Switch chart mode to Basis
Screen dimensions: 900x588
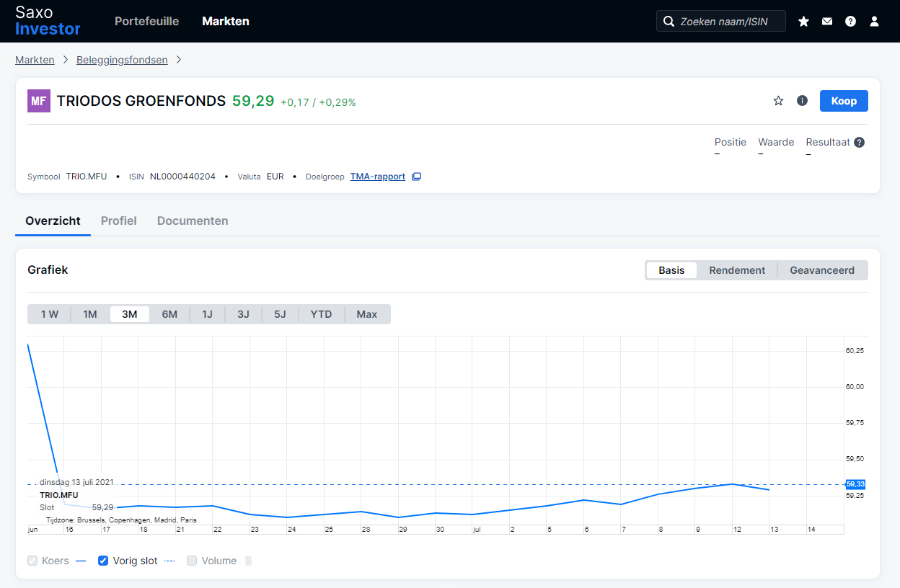tap(671, 270)
